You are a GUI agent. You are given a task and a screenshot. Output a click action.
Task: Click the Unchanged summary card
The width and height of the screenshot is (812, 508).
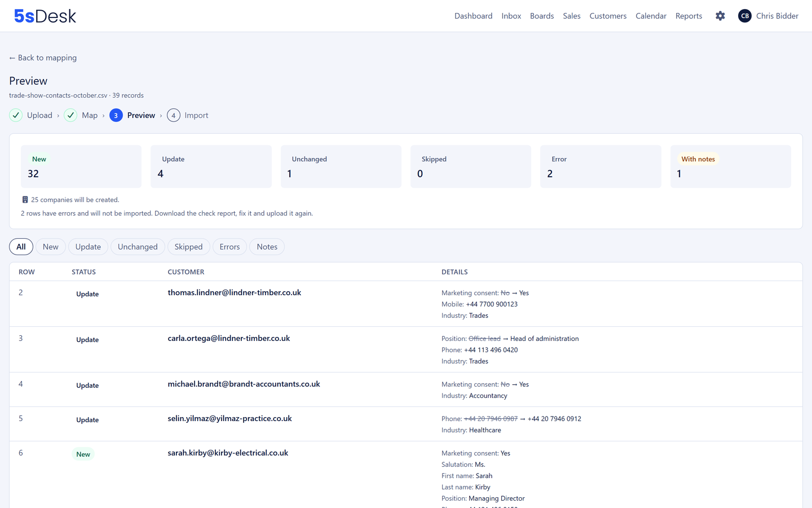click(341, 167)
